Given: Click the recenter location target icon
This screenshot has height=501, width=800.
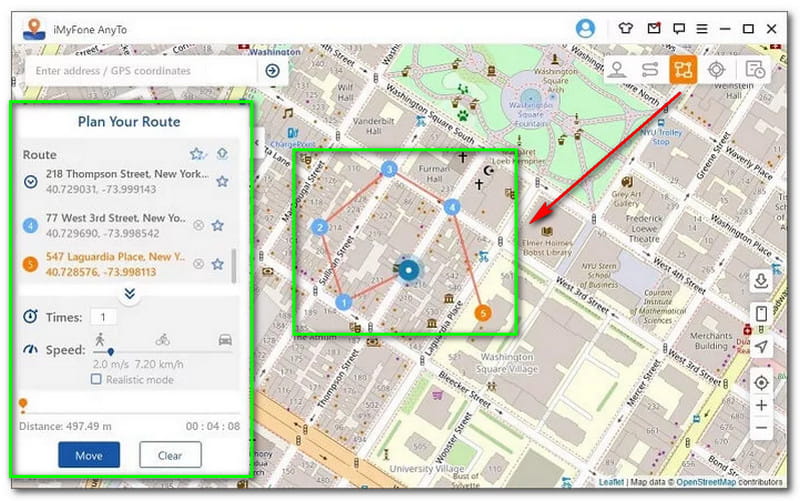Looking at the screenshot, I should click(x=761, y=383).
